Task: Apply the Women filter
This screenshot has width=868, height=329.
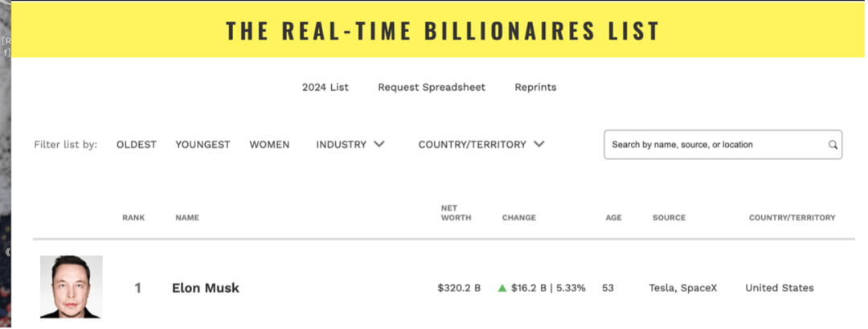Action: pyautogui.click(x=269, y=145)
